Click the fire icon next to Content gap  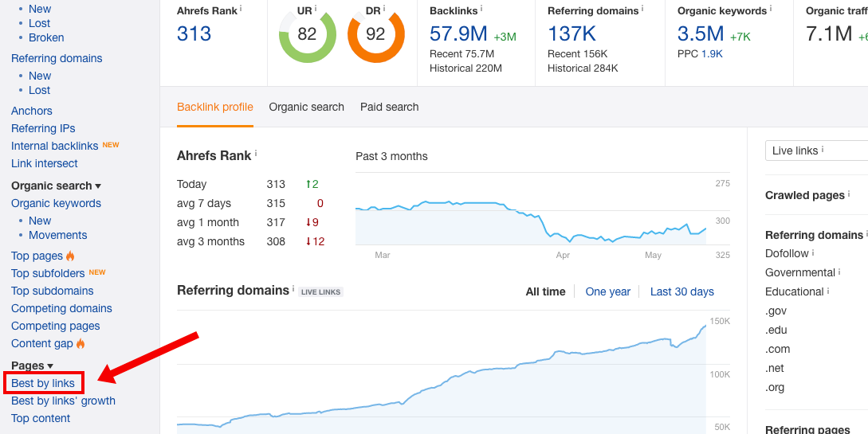(81, 343)
